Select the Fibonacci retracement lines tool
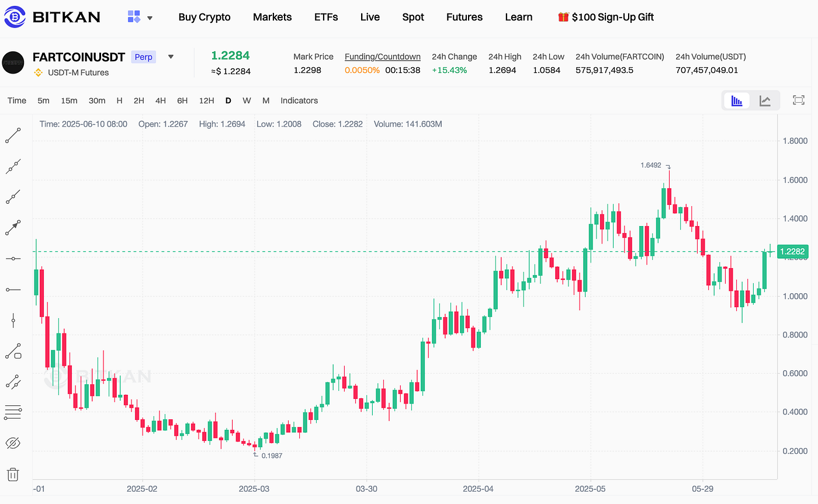 coord(13,412)
